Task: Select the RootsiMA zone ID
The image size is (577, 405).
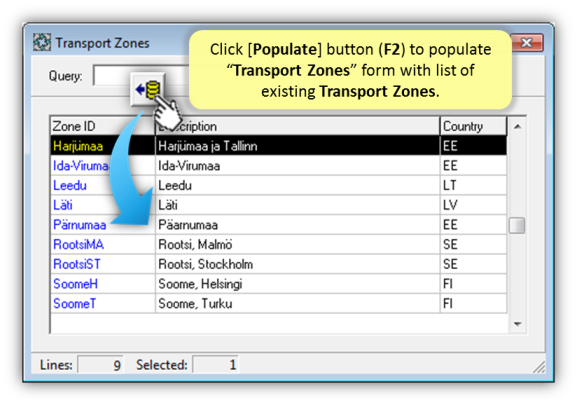Action: pos(78,245)
